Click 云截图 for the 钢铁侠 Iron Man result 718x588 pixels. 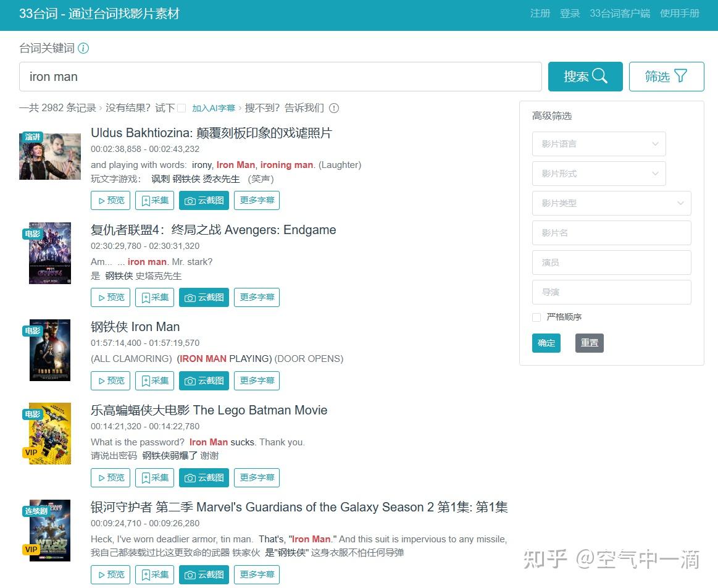(x=204, y=381)
